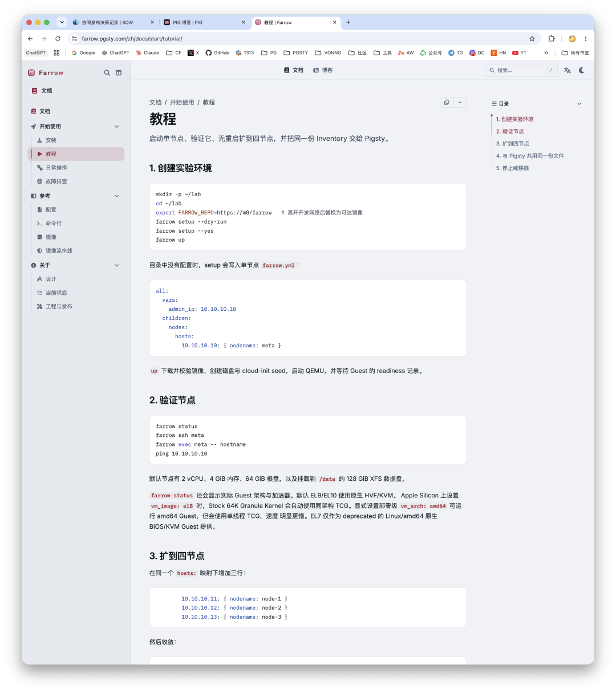
Task: Reload the page with the refresh icon
Action: (58, 39)
